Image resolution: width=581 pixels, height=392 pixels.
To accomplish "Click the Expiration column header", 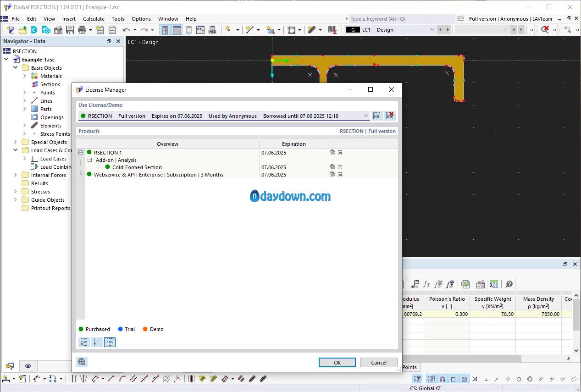I will pyautogui.click(x=294, y=144).
